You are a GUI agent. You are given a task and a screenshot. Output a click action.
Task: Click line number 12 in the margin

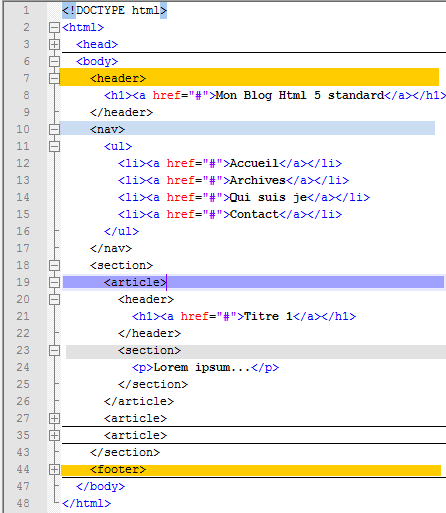[23, 163]
